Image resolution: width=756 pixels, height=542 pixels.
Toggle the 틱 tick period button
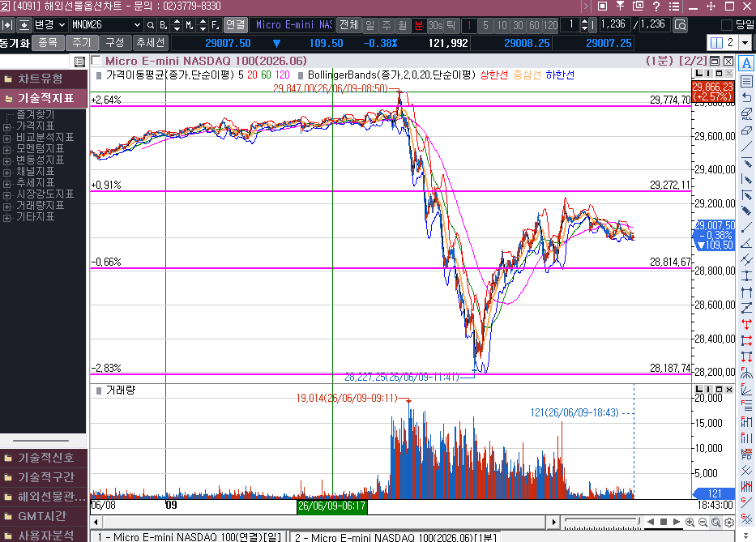(x=451, y=25)
